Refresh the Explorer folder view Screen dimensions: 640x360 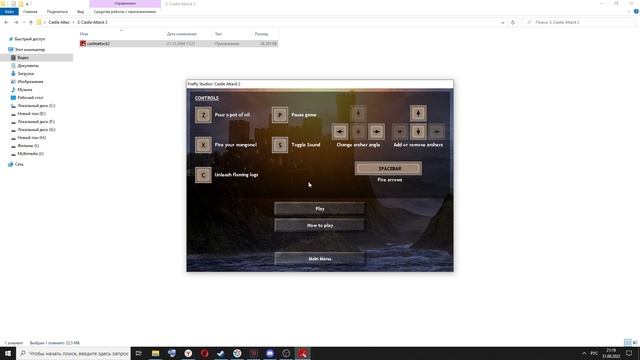click(x=513, y=22)
